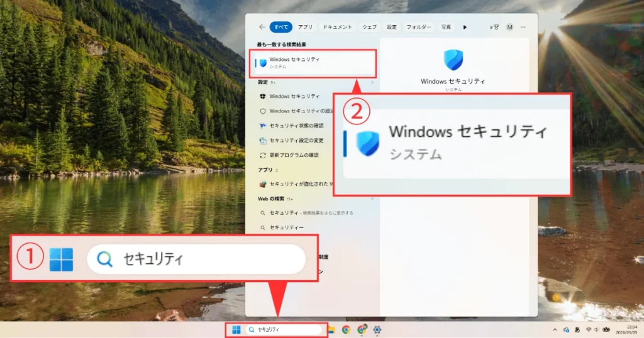Expand the Web の検索 group chevron
This screenshot has width=644, height=338.
tap(372, 199)
